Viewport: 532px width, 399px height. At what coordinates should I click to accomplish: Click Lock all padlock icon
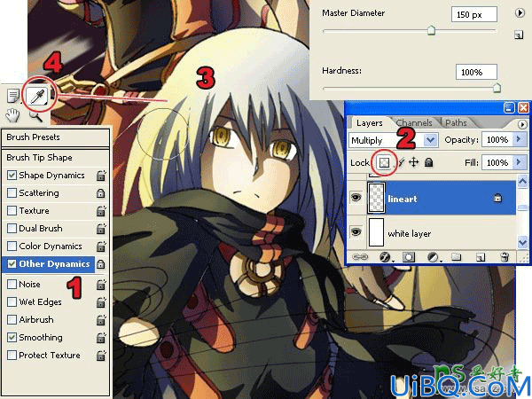coord(428,162)
